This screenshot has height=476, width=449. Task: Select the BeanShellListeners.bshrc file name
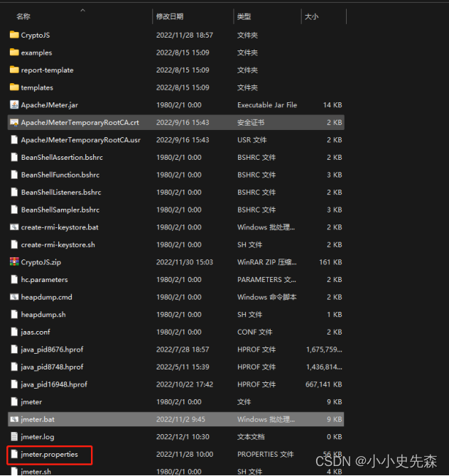(61, 193)
